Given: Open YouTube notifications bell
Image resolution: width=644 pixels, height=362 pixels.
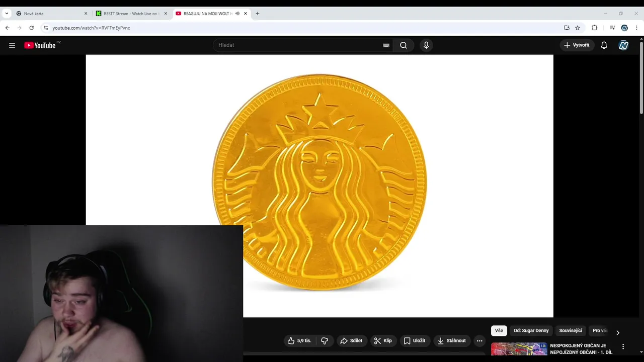Looking at the screenshot, I should 604,45.
